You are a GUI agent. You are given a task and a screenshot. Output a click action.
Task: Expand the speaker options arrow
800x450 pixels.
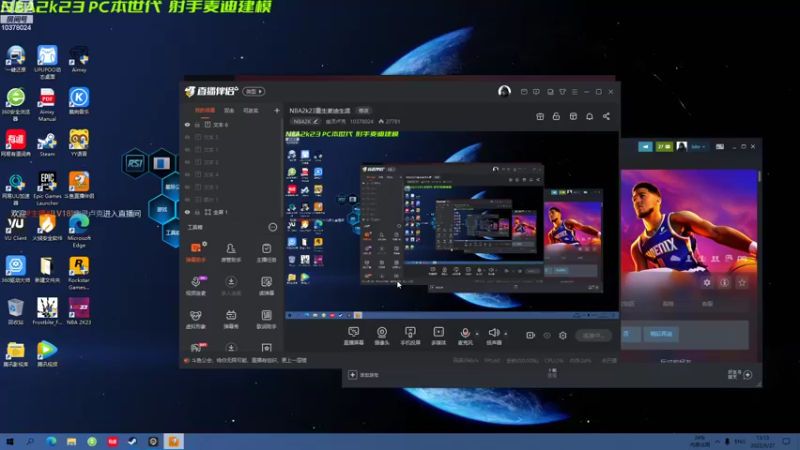click(506, 334)
